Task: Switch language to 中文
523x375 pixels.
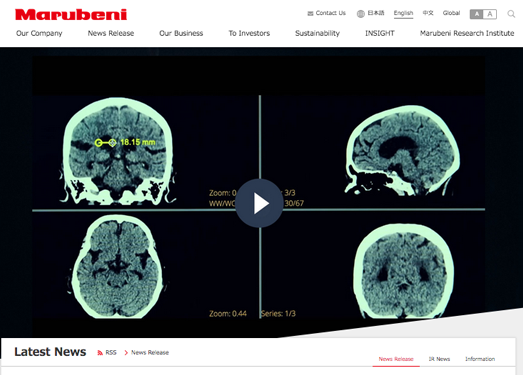Action: click(x=428, y=13)
